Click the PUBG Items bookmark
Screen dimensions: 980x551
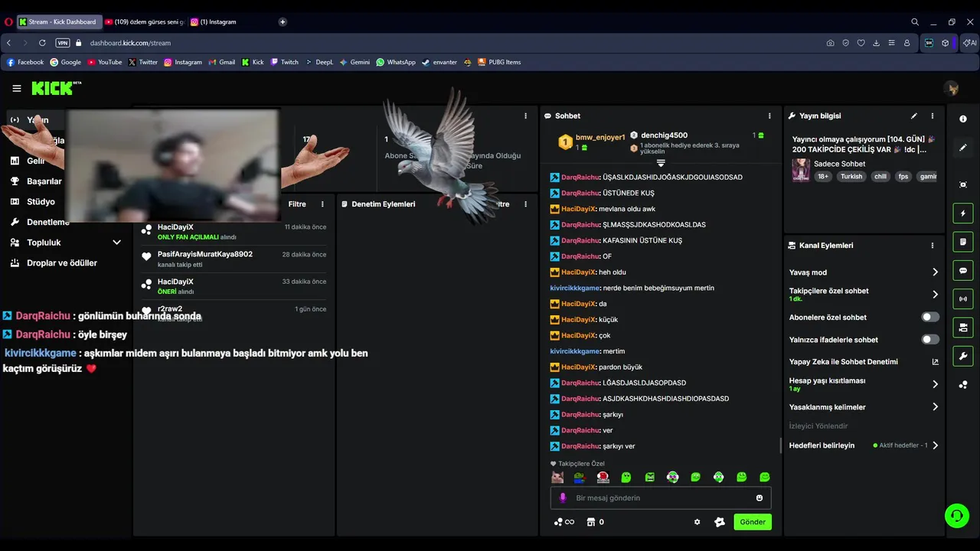[499, 62]
